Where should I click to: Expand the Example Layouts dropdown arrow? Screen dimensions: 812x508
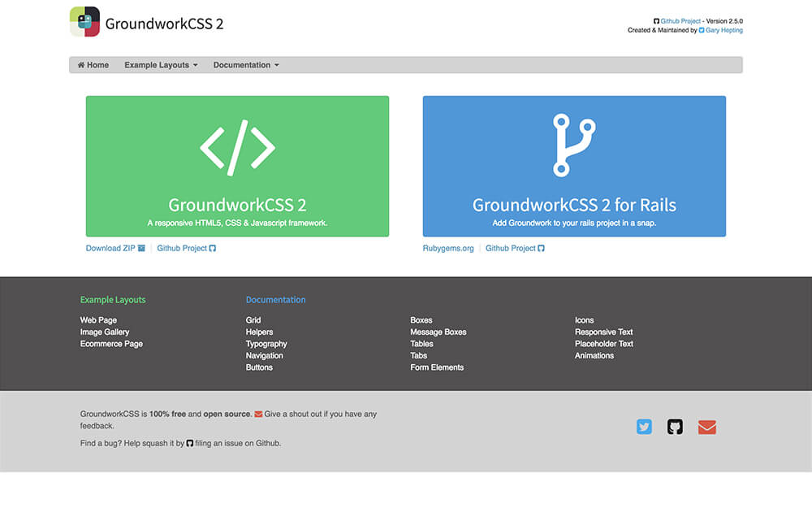(x=195, y=65)
